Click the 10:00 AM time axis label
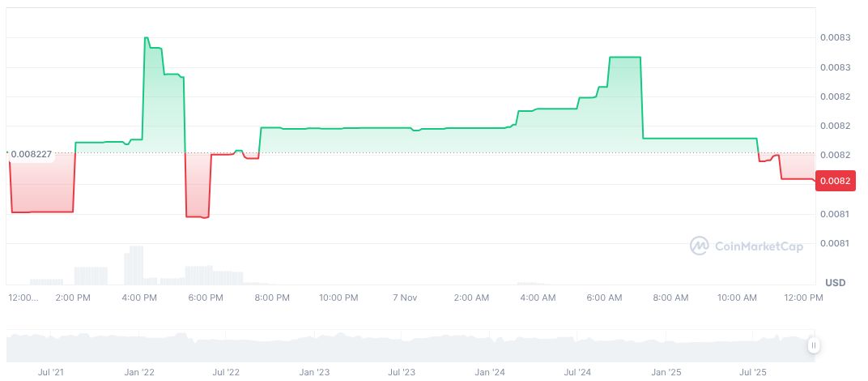 click(x=737, y=298)
